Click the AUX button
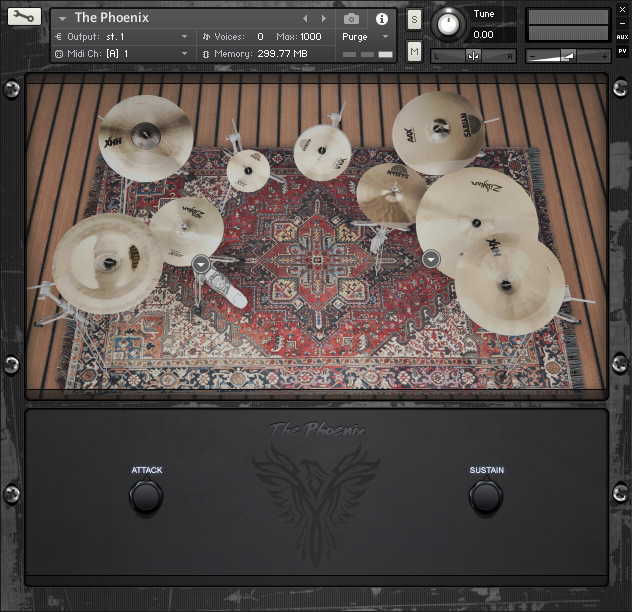The width and height of the screenshot is (632, 612). click(622, 36)
